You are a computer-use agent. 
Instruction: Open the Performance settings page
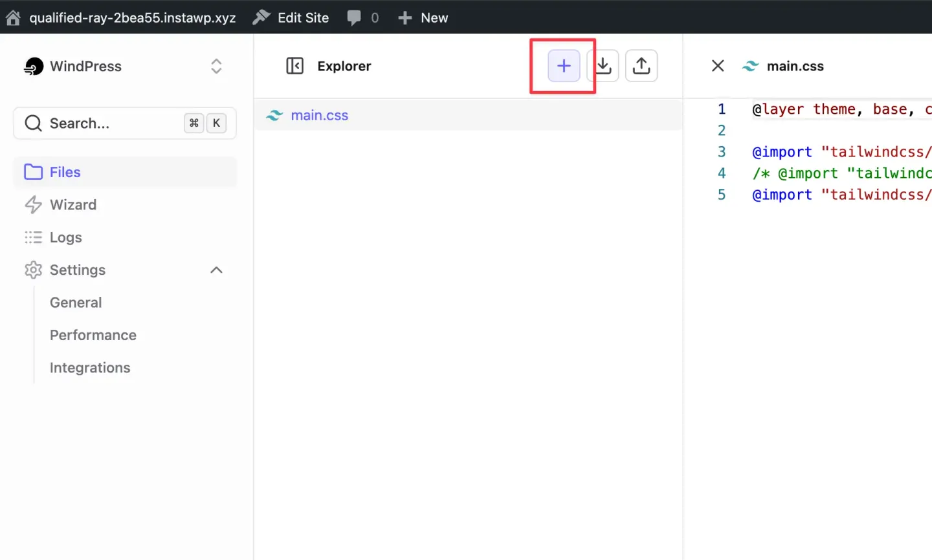[x=93, y=335]
